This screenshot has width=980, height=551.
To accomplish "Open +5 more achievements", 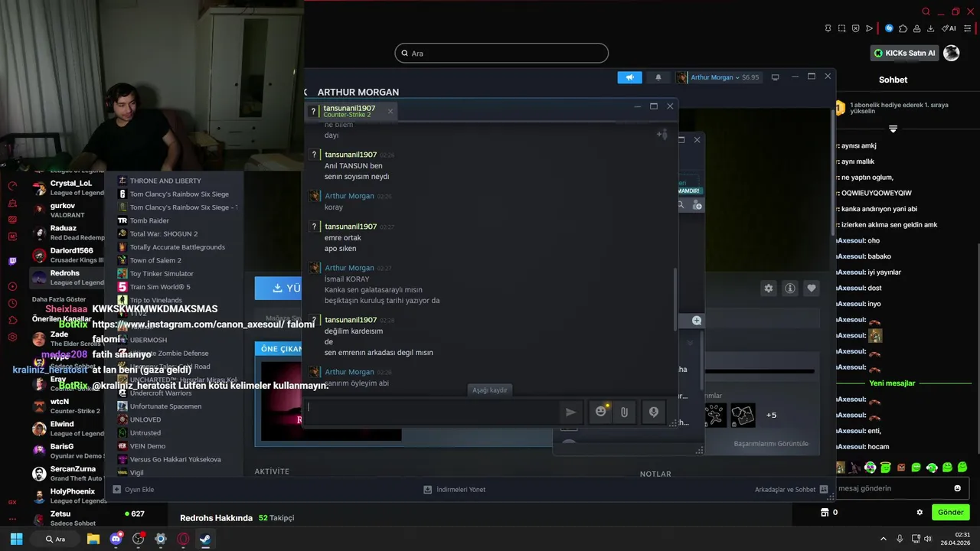I will point(771,415).
